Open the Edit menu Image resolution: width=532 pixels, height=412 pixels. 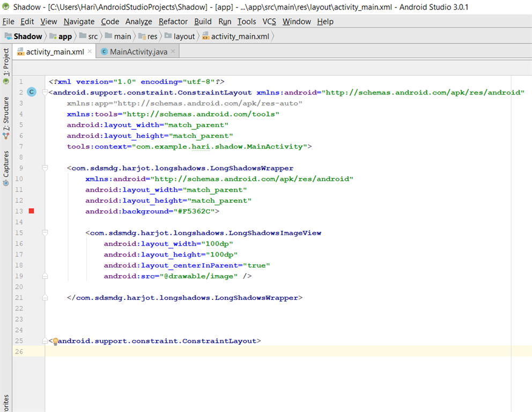point(27,21)
